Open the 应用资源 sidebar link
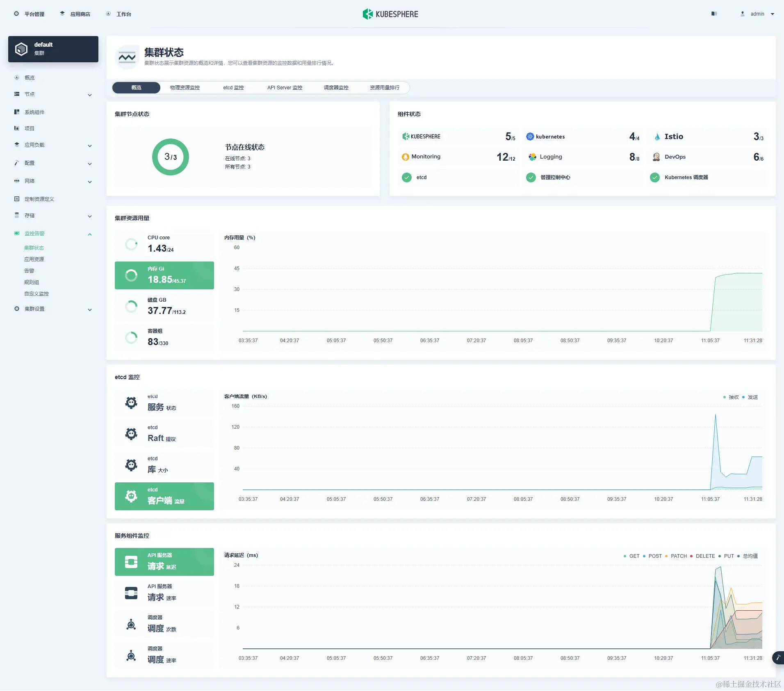 click(x=35, y=259)
